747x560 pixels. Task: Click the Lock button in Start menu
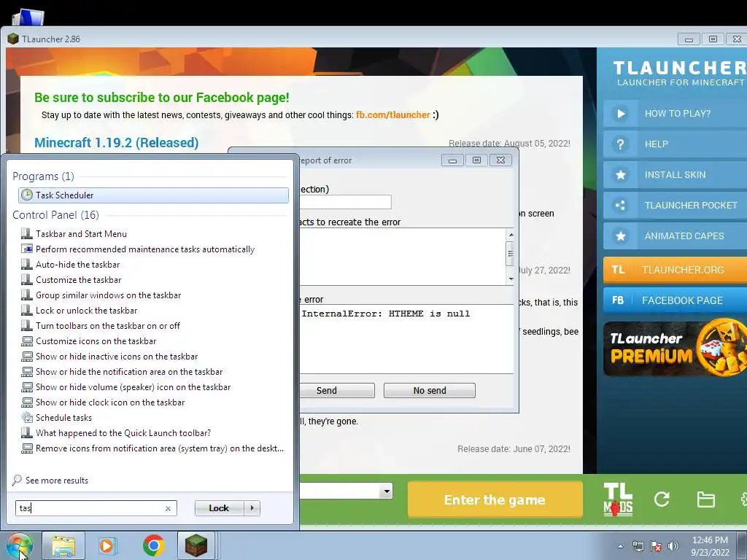point(219,508)
